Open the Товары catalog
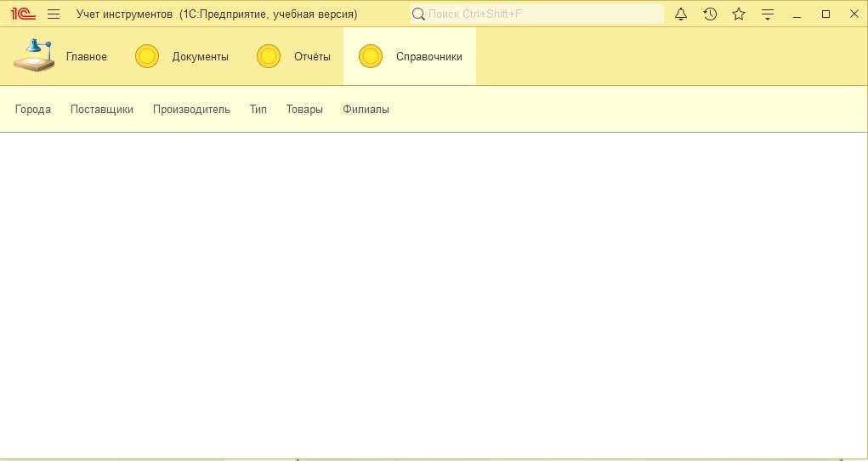Screen dimensions: 868x461 304,109
